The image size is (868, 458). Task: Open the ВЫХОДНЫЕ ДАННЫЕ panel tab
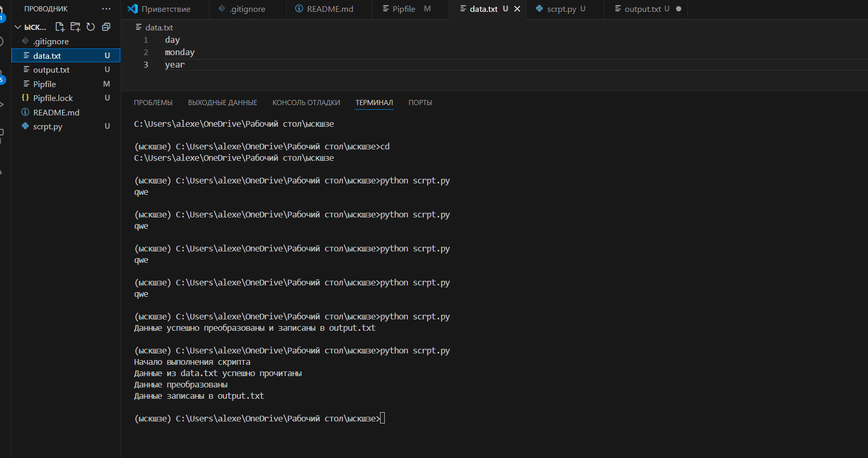(222, 103)
